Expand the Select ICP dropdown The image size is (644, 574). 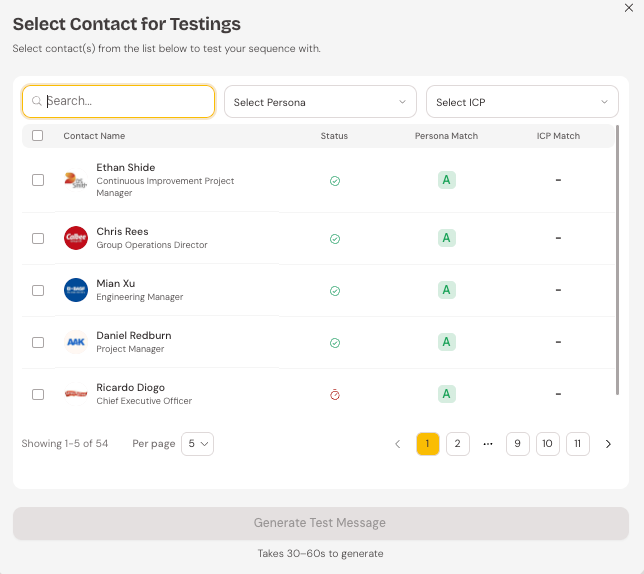[522, 102]
